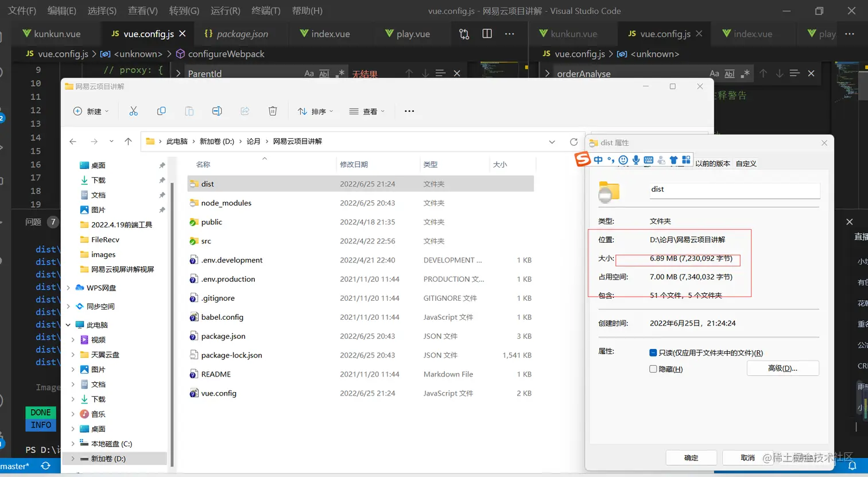Toggle Match Whole Word in the orderAnalyse find widget
Screen dimensions: 868x477
point(730,73)
